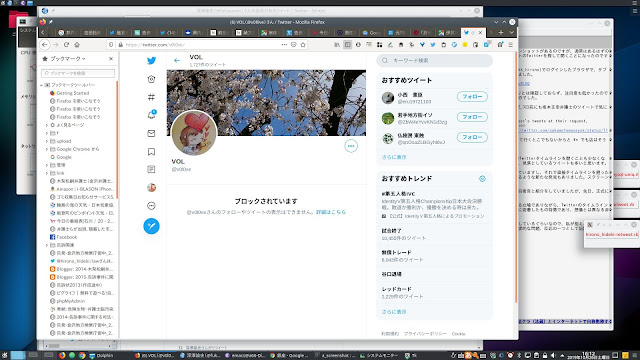
Task: Follow the first suggested user 小西
Action: point(472,97)
